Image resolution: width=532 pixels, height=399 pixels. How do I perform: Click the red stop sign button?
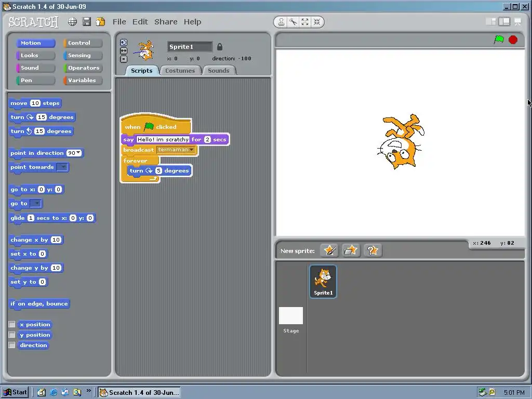[513, 40]
